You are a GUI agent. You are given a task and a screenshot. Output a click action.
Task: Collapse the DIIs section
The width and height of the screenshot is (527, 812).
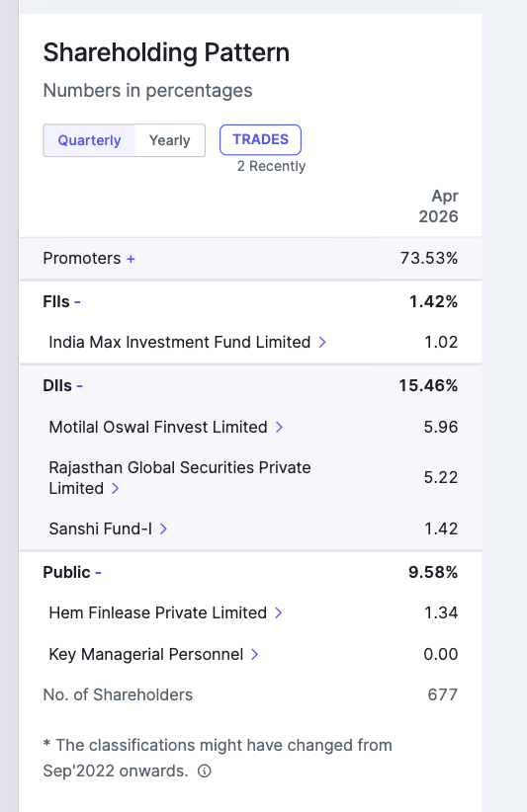coord(62,386)
